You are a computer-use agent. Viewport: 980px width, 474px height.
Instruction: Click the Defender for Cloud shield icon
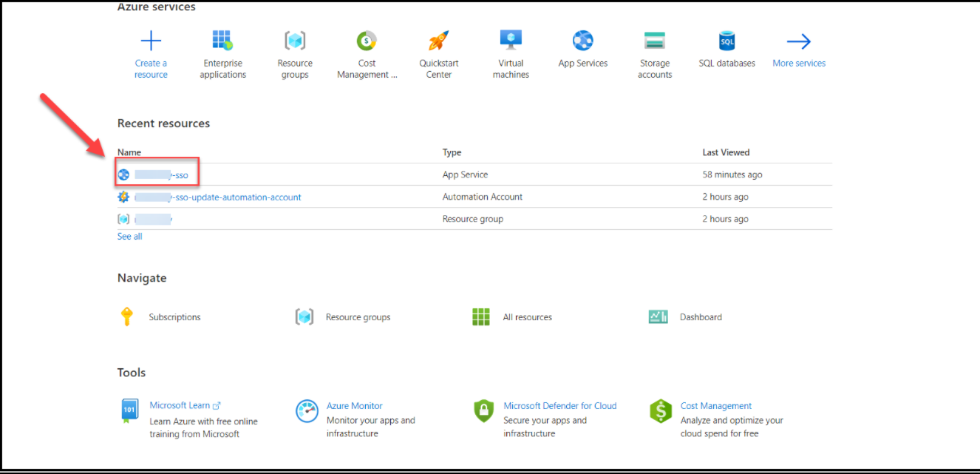[x=483, y=411]
